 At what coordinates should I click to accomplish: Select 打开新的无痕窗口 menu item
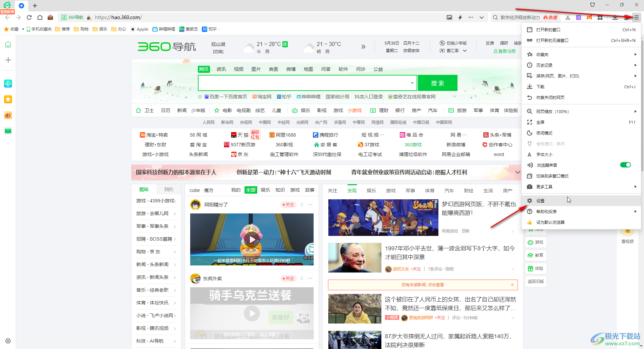[581, 40]
